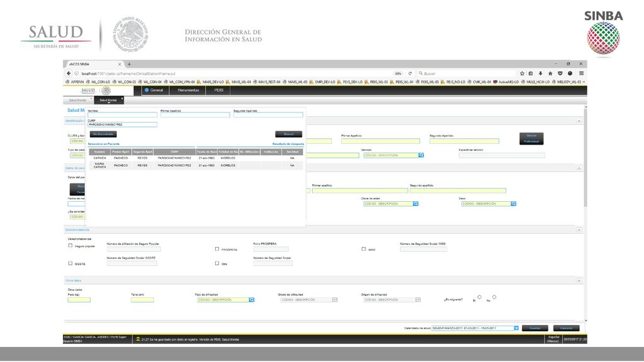
Task: Select No for ¿Es migrante?
Action: point(494,297)
